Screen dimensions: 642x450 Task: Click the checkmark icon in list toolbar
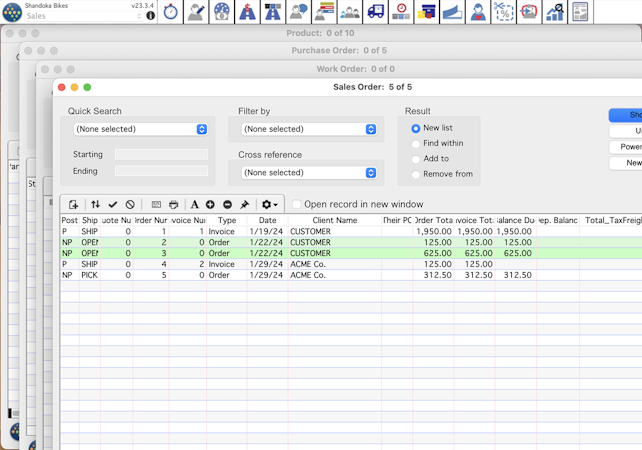(x=113, y=204)
